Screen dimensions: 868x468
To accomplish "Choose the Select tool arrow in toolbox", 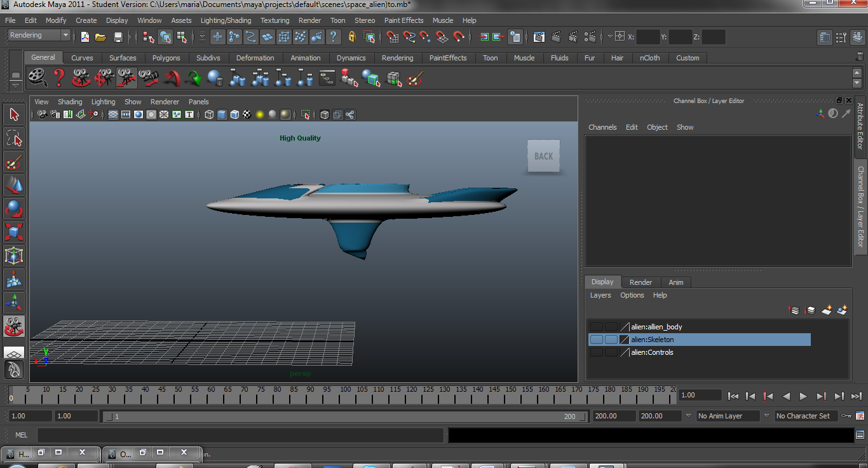I will (x=14, y=114).
